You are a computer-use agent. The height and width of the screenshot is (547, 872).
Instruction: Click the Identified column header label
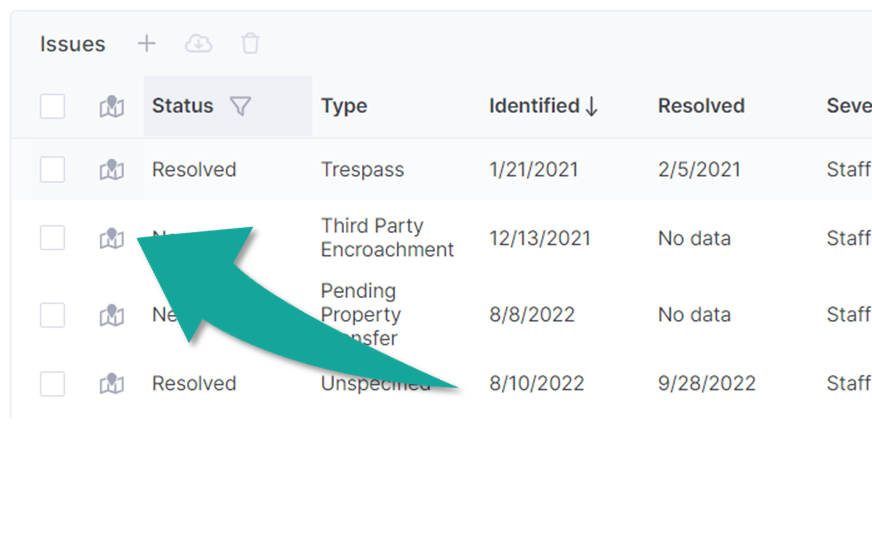click(x=534, y=106)
